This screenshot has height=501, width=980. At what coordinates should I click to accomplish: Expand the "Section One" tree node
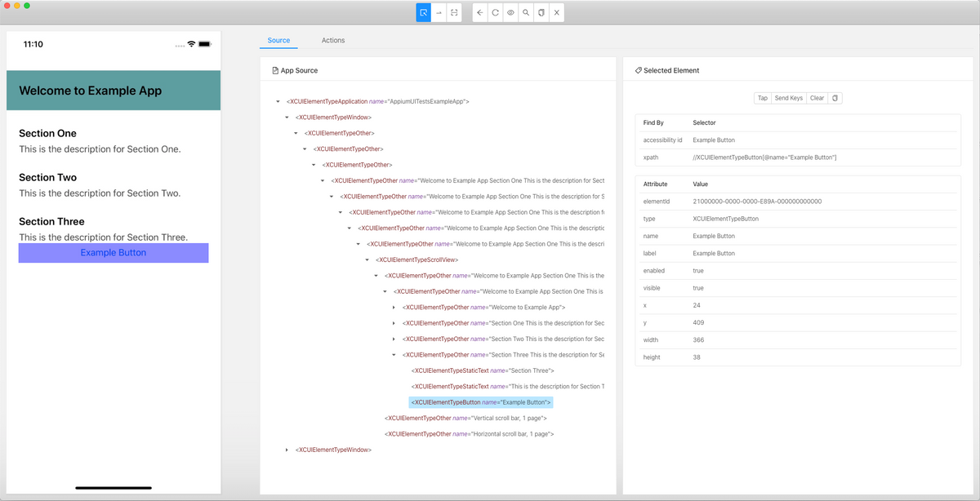click(x=394, y=323)
